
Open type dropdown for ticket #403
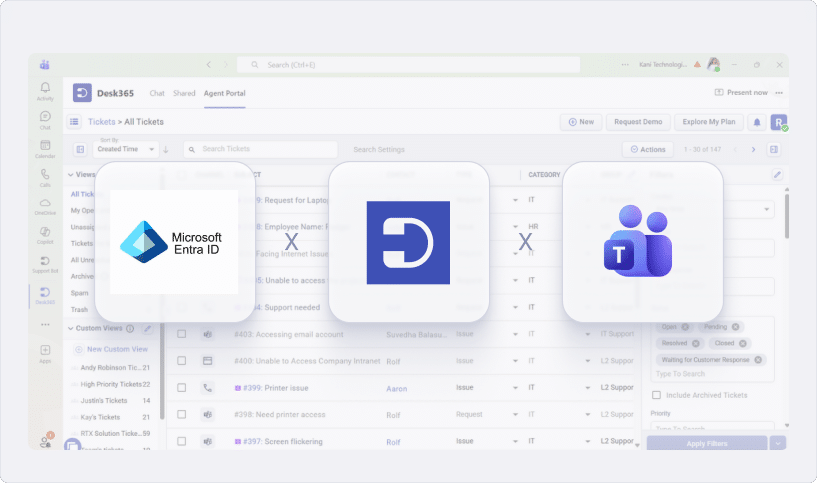tap(515, 334)
